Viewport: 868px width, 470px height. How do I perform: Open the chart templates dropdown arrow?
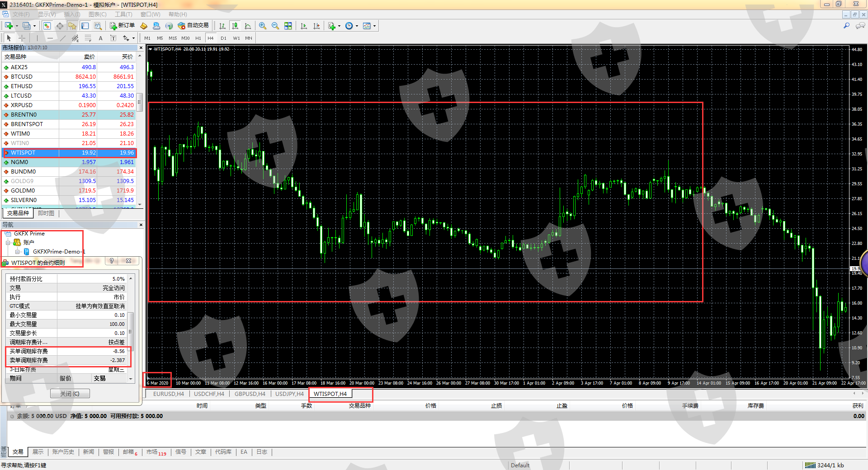[x=374, y=26]
